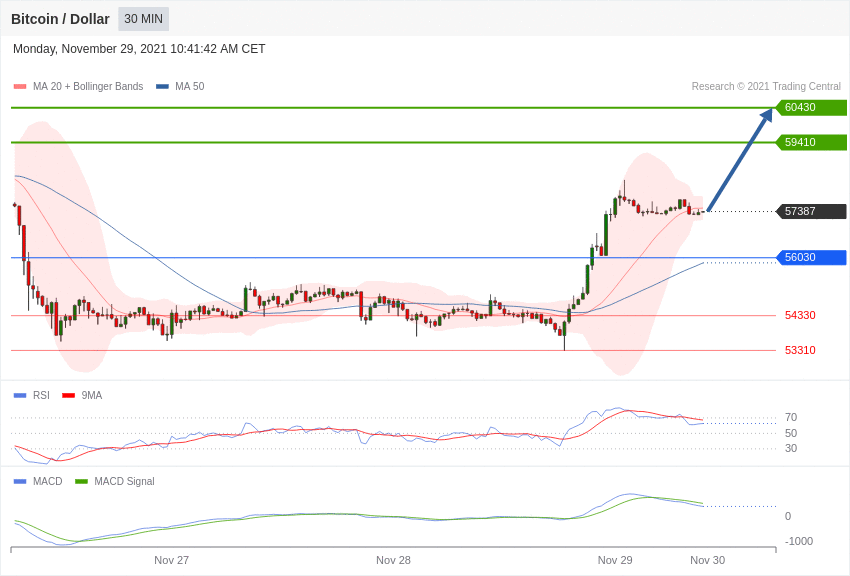Click the RSI 70 axis value
The height and width of the screenshot is (576, 850).
pos(791,417)
